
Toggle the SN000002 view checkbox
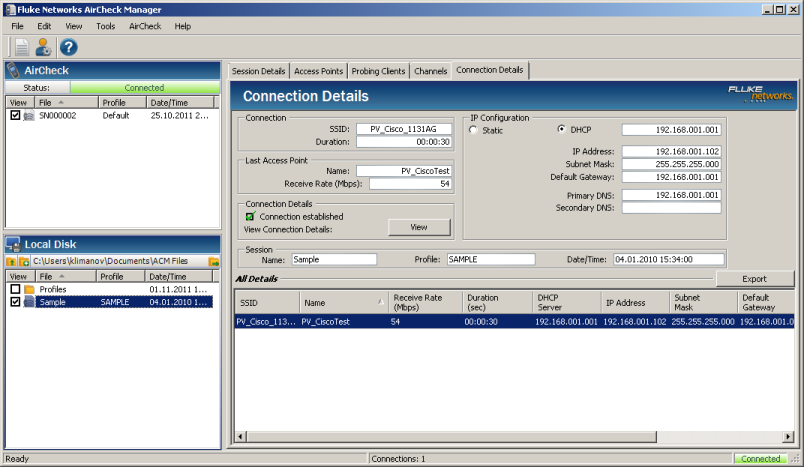coord(15,115)
